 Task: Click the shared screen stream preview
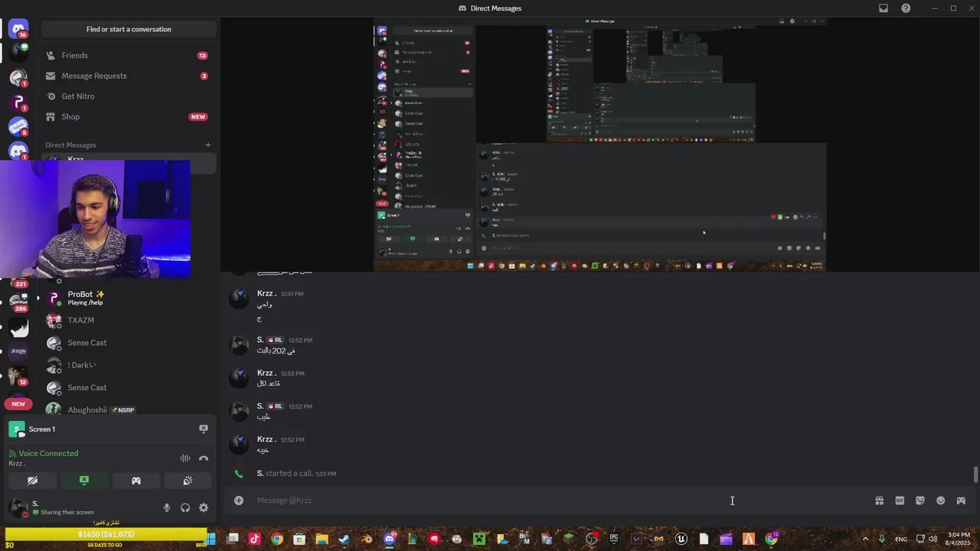click(600, 145)
